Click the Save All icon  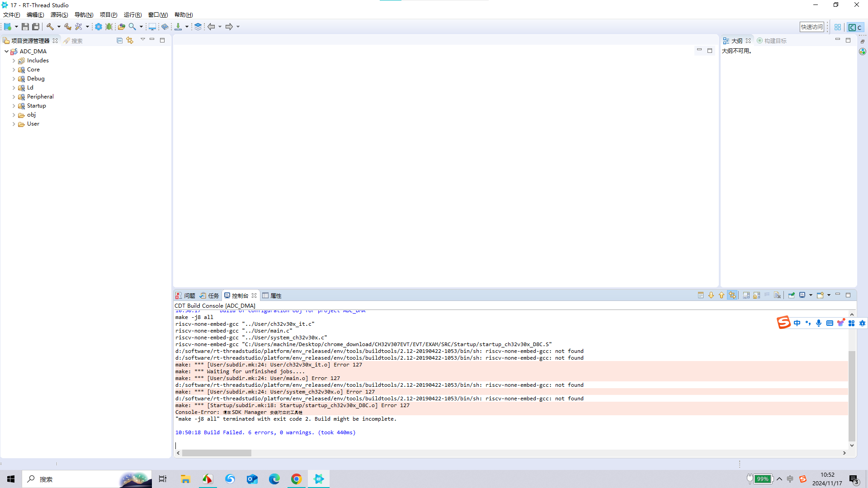click(x=36, y=27)
